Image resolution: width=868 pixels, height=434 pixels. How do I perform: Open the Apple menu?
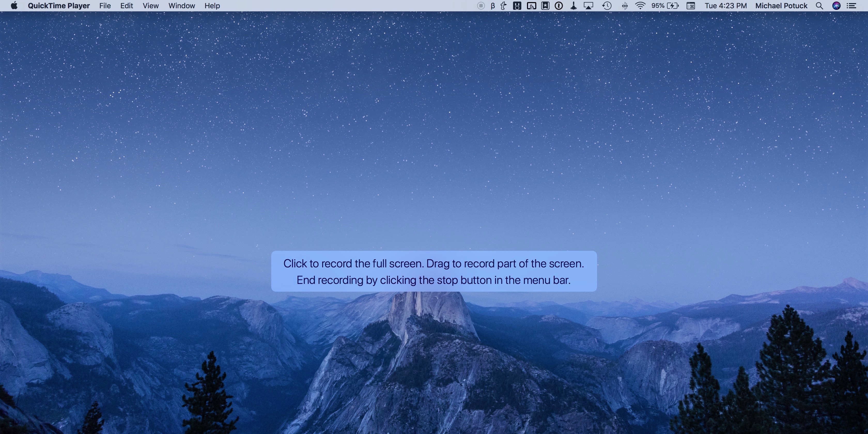[x=14, y=6]
